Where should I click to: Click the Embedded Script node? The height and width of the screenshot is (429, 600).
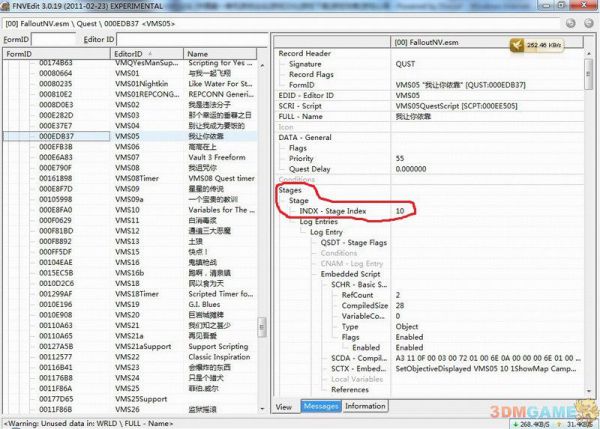(x=350, y=274)
